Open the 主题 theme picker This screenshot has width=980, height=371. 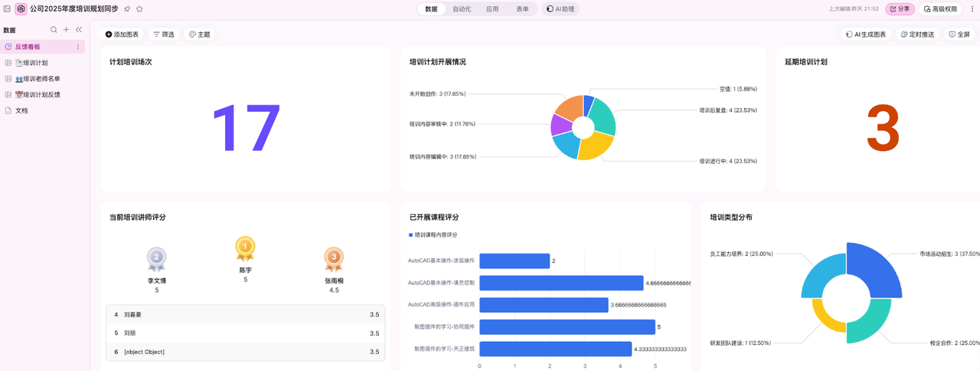[x=199, y=34]
